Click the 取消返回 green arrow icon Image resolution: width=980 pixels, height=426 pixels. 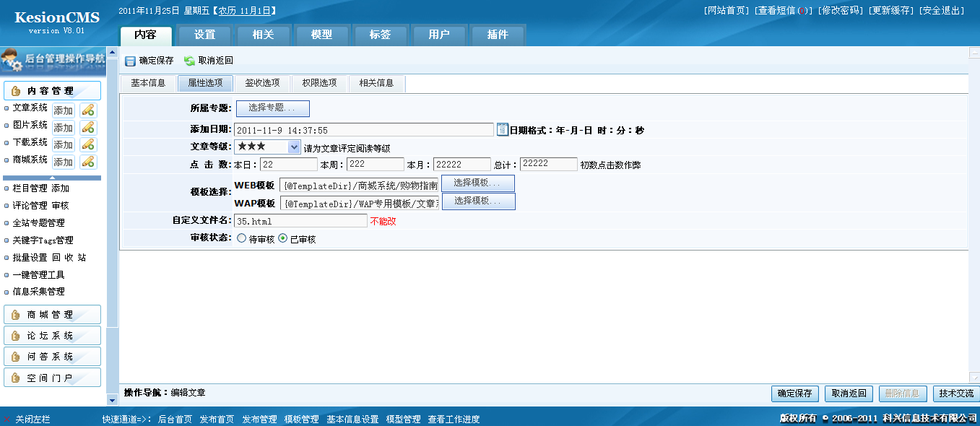(x=189, y=61)
